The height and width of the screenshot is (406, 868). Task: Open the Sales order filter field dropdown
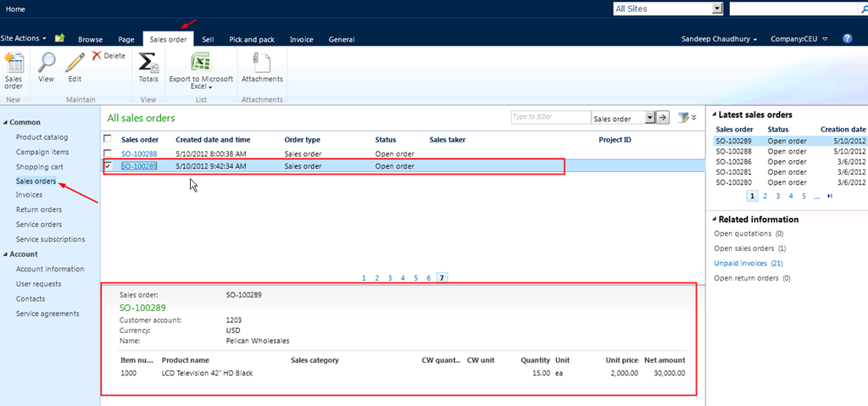650,118
